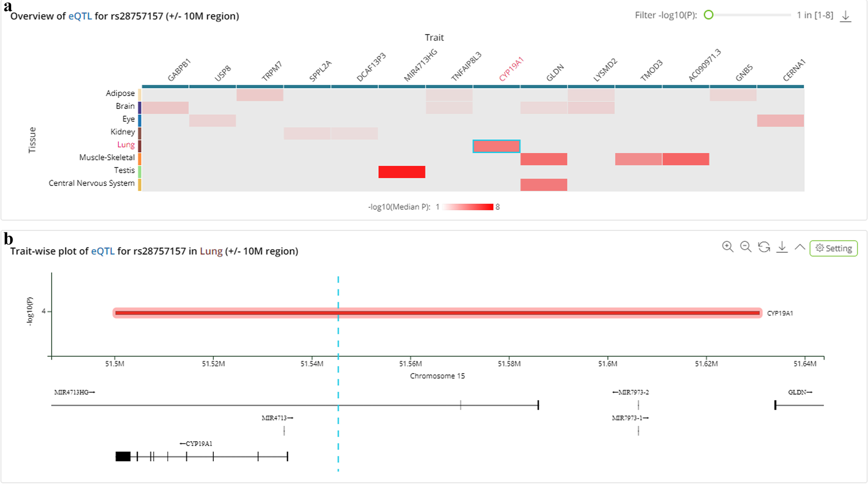The image size is (868, 484).
Task: Open the plot Setting button
Action: tap(834, 248)
